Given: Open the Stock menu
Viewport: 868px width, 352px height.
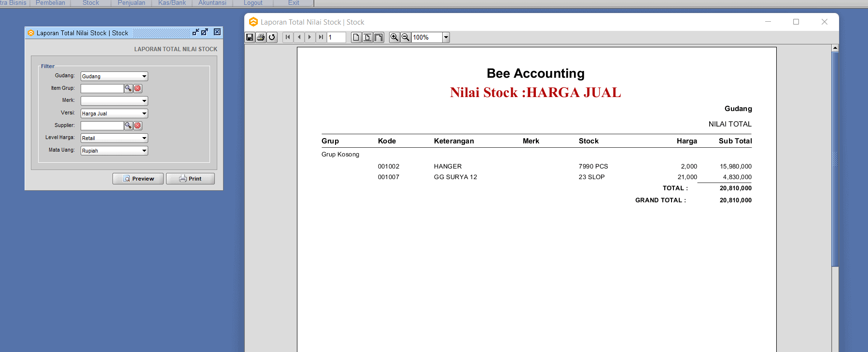Looking at the screenshot, I should coord(91,3).
